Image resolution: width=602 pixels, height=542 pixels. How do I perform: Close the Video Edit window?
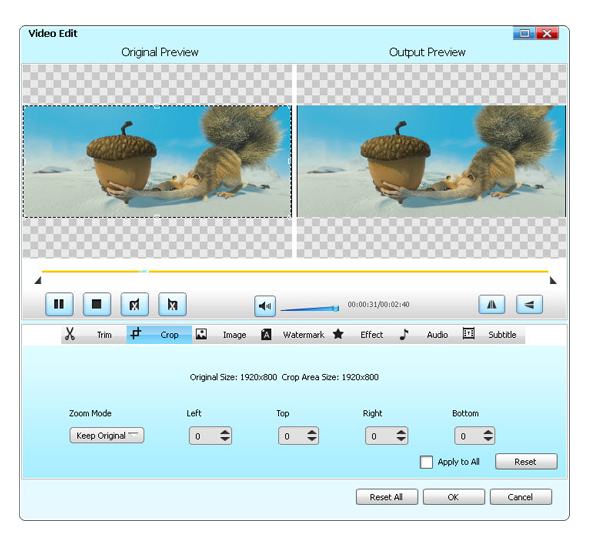pos(547,33)
